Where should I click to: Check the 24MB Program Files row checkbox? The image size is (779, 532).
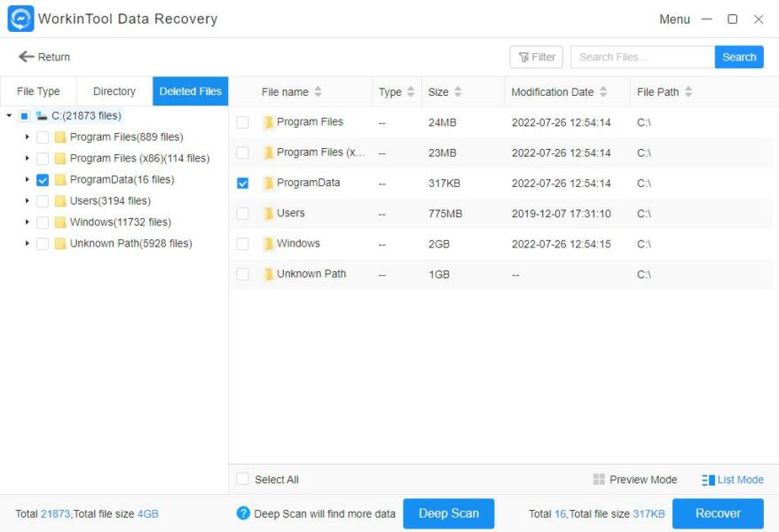point(242,122)
